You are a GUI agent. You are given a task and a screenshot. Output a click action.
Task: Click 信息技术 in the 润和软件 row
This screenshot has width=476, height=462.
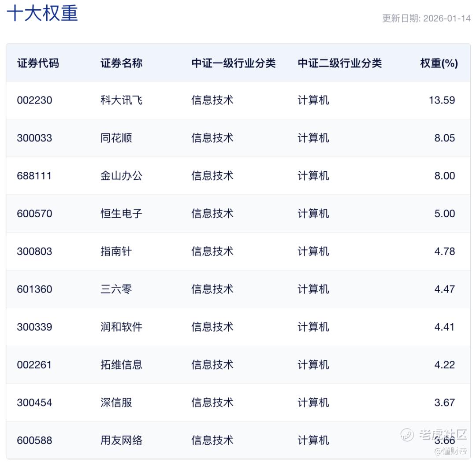(212, 327)
